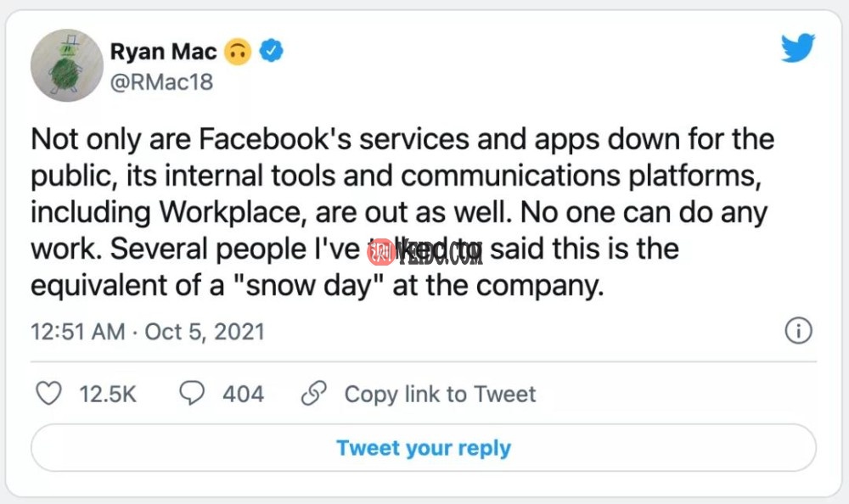Open the info icon next to timestamp

pyautogui.click(x=798, y=331)
